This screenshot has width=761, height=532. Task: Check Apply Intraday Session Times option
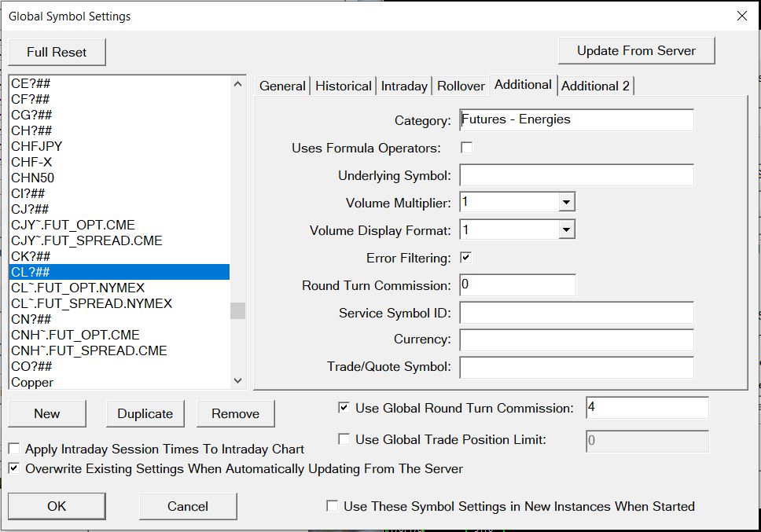tap(14, 449)
